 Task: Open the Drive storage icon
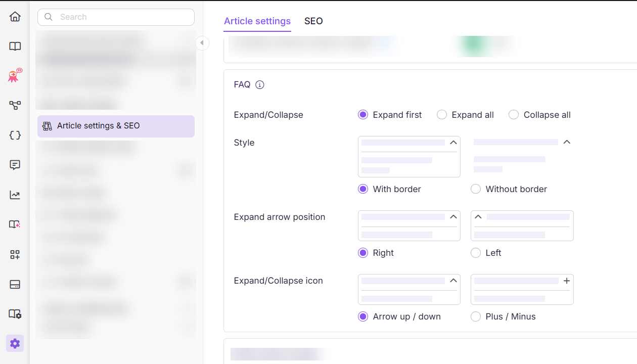coord(15,284)
